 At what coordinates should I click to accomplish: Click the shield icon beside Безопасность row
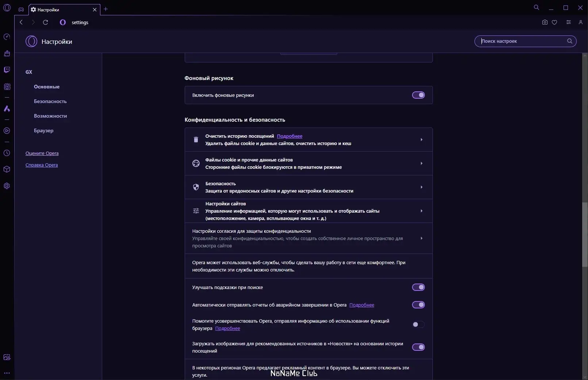click(x=196, y=187)
